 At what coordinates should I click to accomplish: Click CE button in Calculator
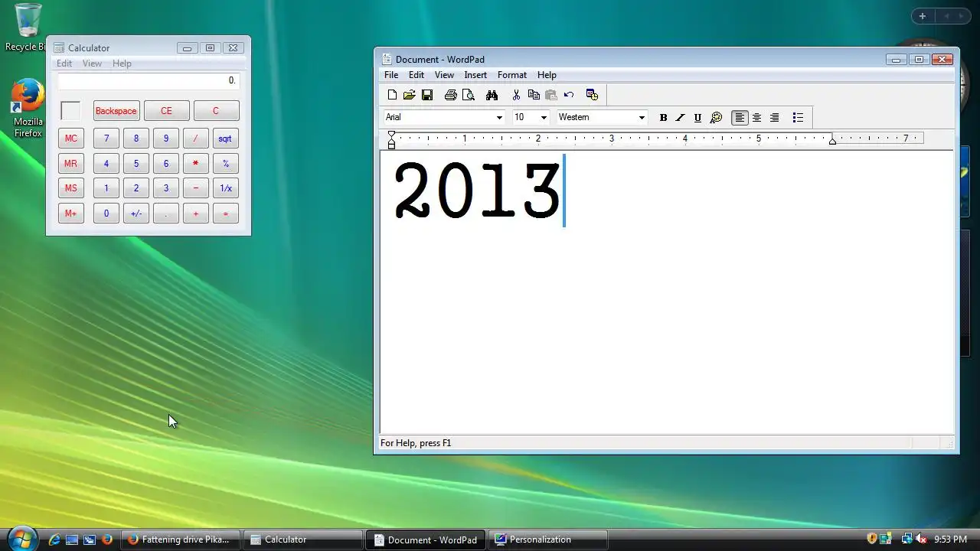[x=166, y=111]
